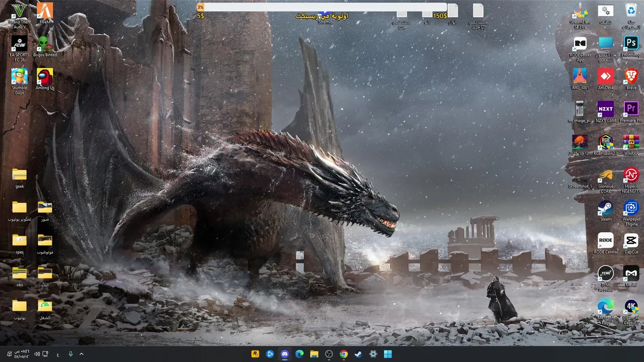Select the Recycle Bin icon

click(631, 16)
